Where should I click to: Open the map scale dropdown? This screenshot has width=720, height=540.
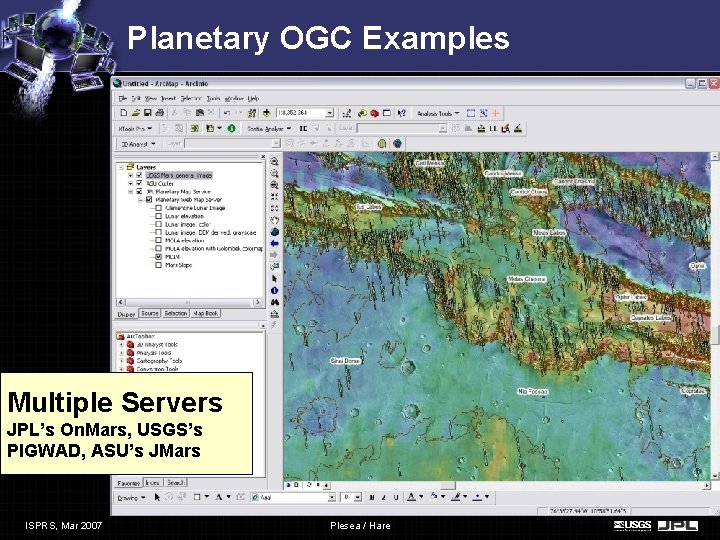tap(329, 113)
